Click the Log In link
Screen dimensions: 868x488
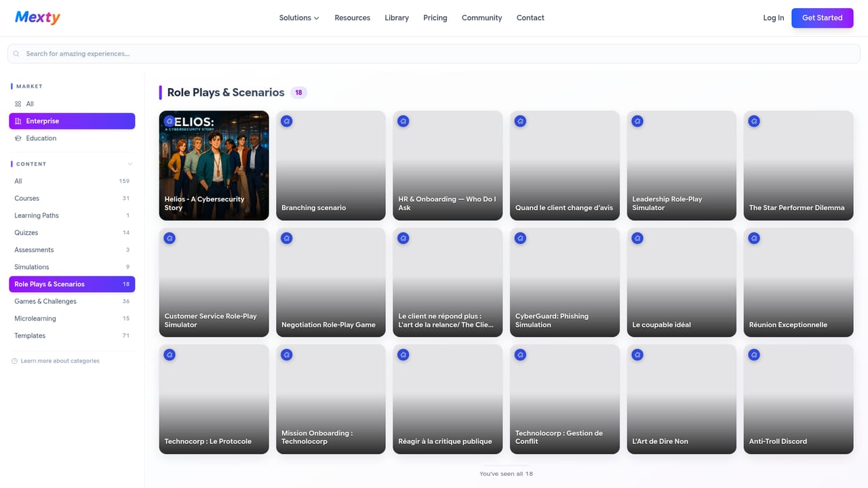(x=774, y=18)
